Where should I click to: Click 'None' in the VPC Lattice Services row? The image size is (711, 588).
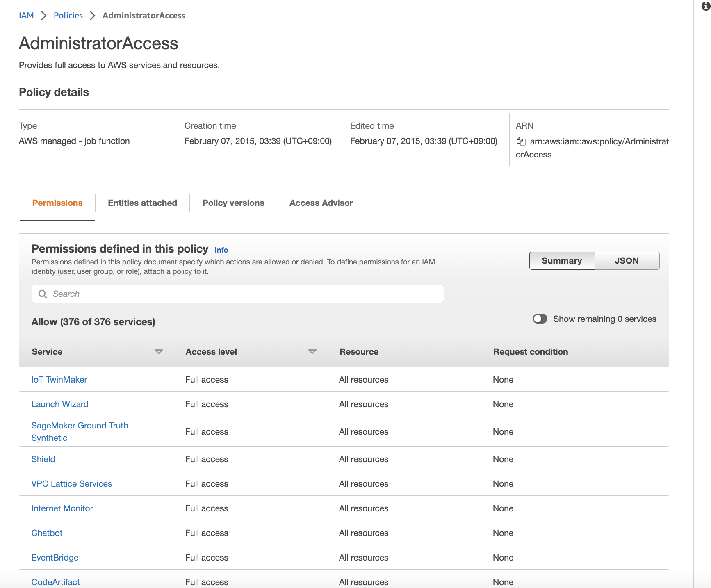[x=503, y=484]
